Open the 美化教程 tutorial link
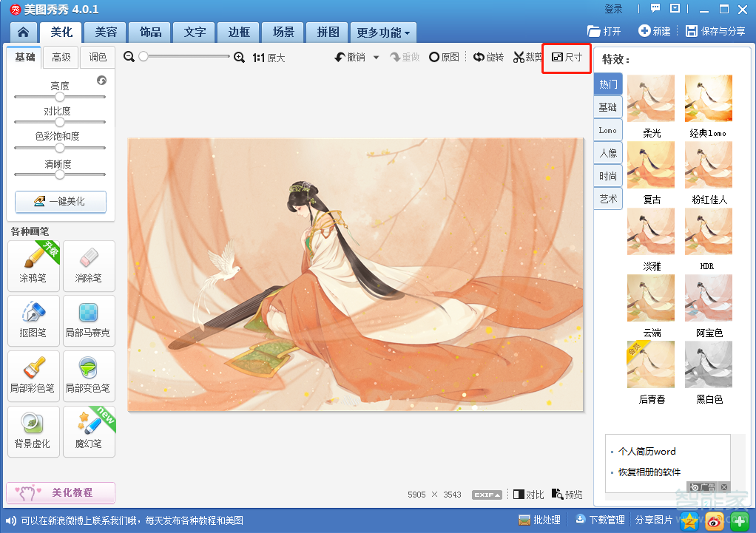The image size is (756, 533). (61, 492)
